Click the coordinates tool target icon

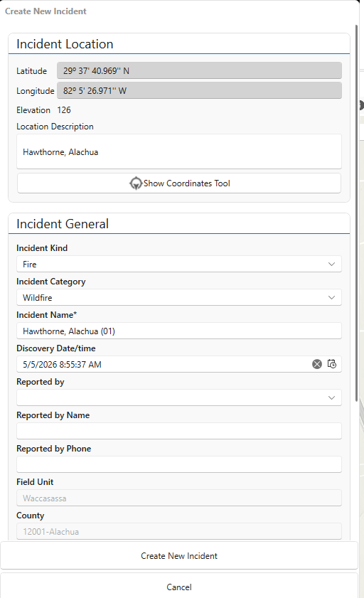click(136, 183)
